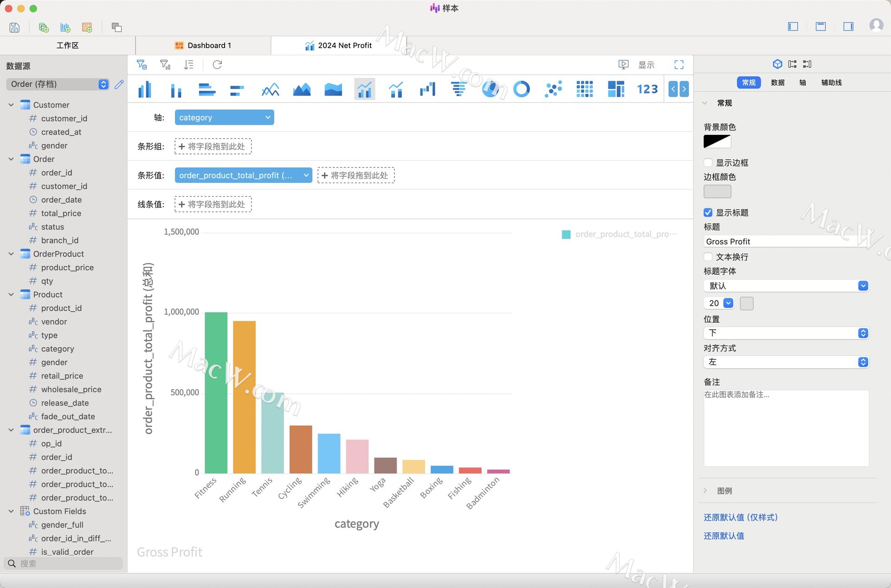Uncheck the 显示标题 checkbox
Image resolution: width=891 pixels, height=588 pixels.
[708, 213]
